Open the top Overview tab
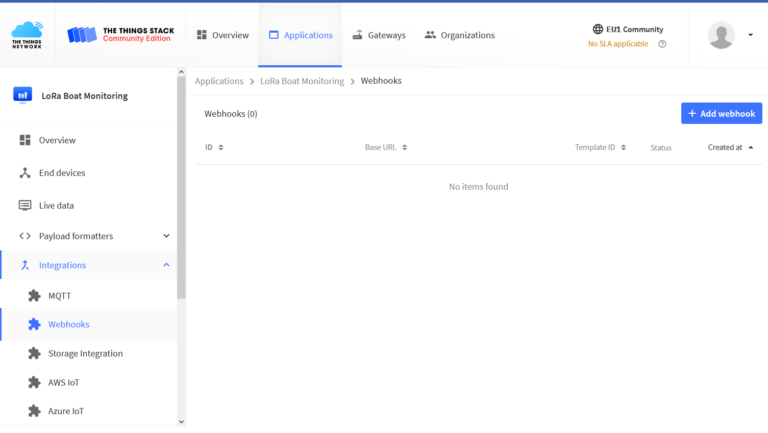768x433 pixels. point(222,35)
